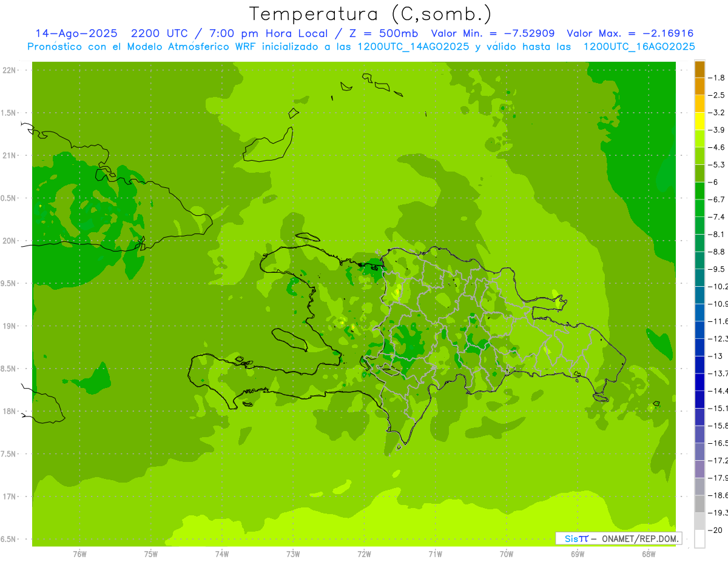This screenshot has width=728, height=562.
Task: Click the dark orange swatch above -1.8
Action: (x=699, y=69)
